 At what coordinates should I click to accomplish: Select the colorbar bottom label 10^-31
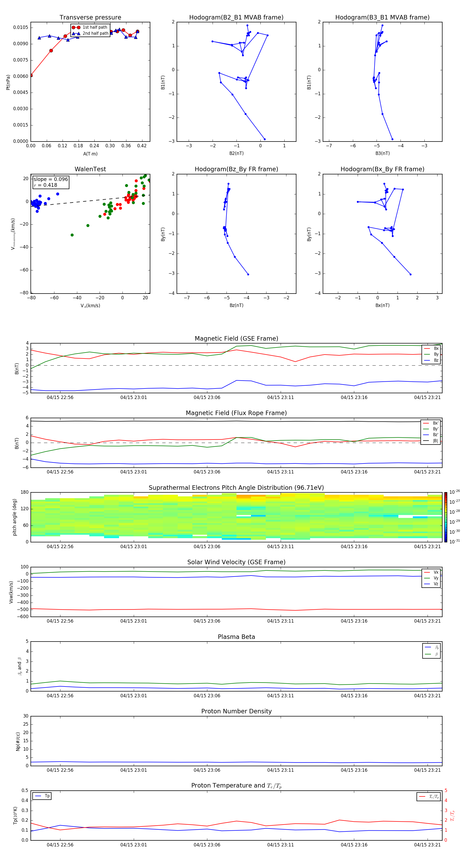[x=455, y=542]
